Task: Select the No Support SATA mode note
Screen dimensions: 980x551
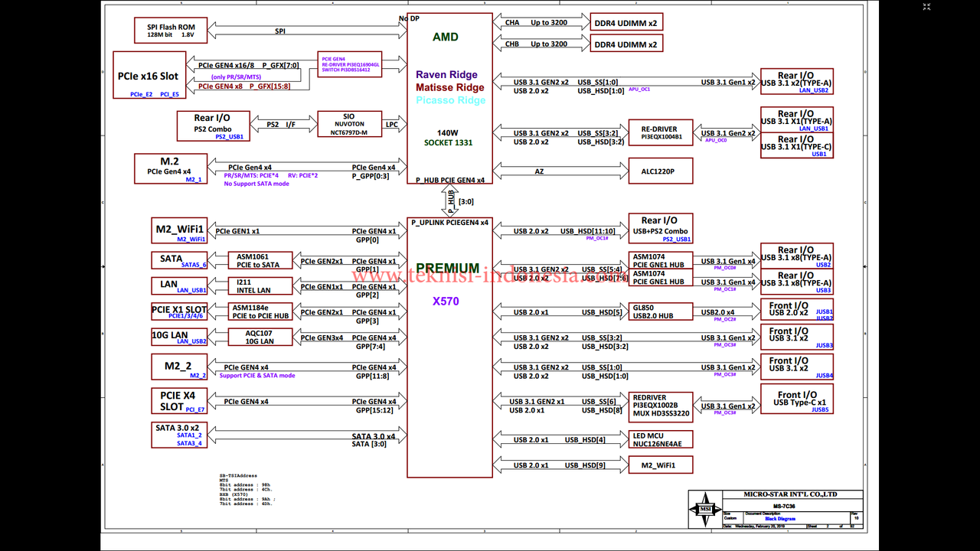Action: coord(256,184)
